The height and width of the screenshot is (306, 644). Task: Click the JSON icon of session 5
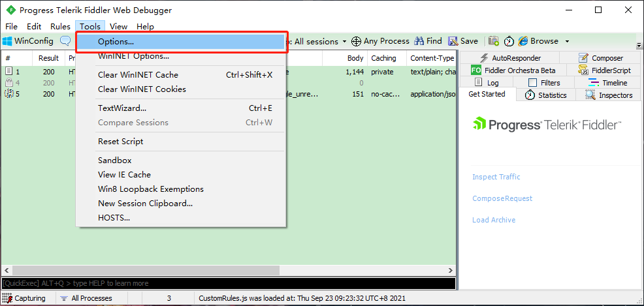pyautogui.click(x=9, y=93)
